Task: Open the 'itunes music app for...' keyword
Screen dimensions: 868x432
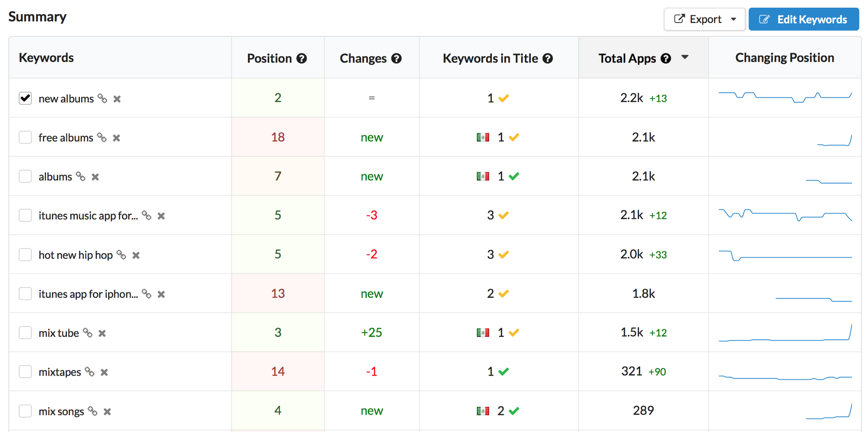Action: click(88, 216)
